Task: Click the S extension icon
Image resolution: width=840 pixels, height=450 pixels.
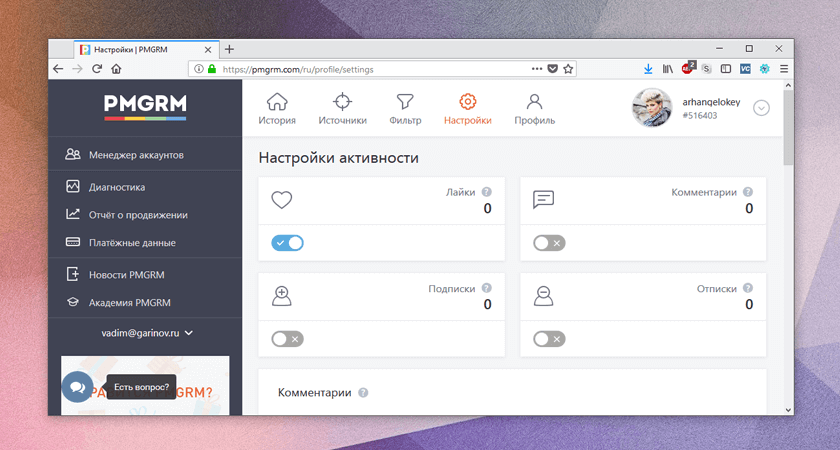Action: point(707,69)
